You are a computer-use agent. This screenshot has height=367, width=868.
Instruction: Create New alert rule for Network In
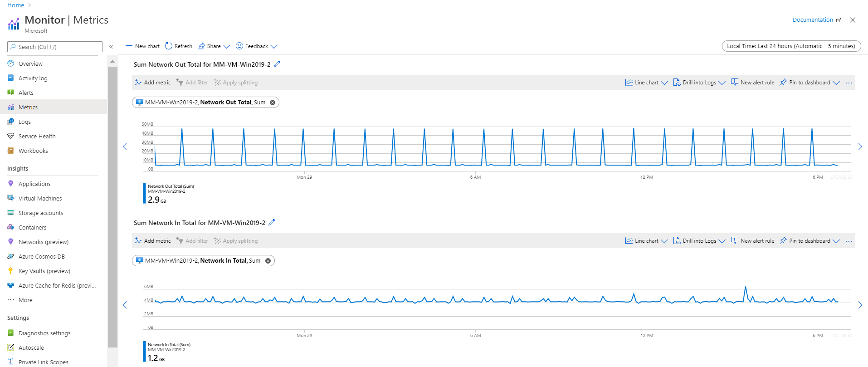(752, 241)
